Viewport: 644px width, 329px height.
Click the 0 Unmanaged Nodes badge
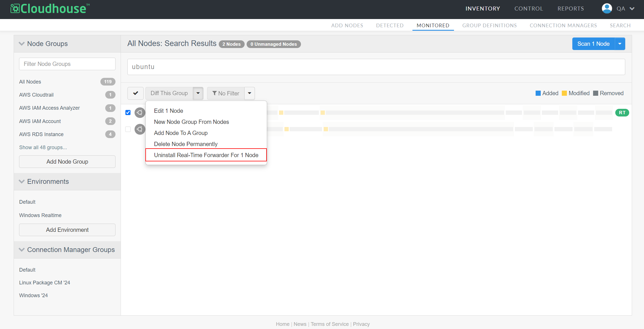tap(274, 44)
